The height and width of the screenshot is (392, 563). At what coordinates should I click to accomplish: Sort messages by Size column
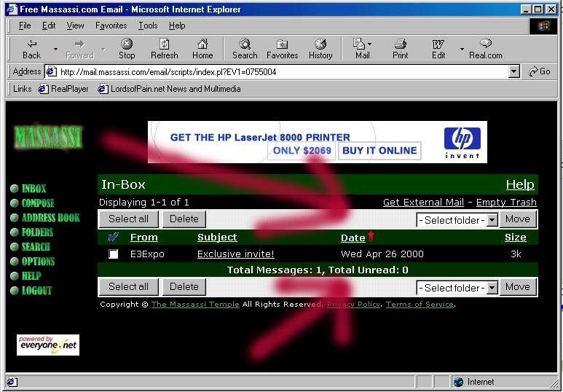coord(516,237)
